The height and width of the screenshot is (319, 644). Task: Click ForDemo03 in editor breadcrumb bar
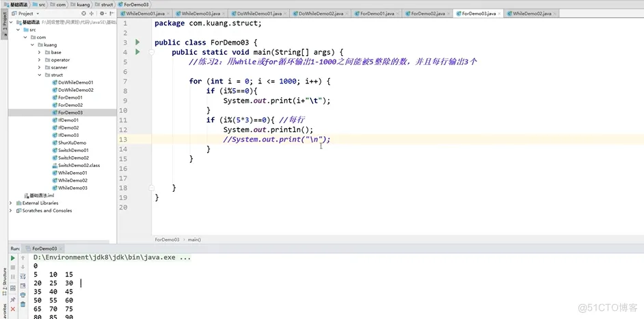click(x=167, y=240)
